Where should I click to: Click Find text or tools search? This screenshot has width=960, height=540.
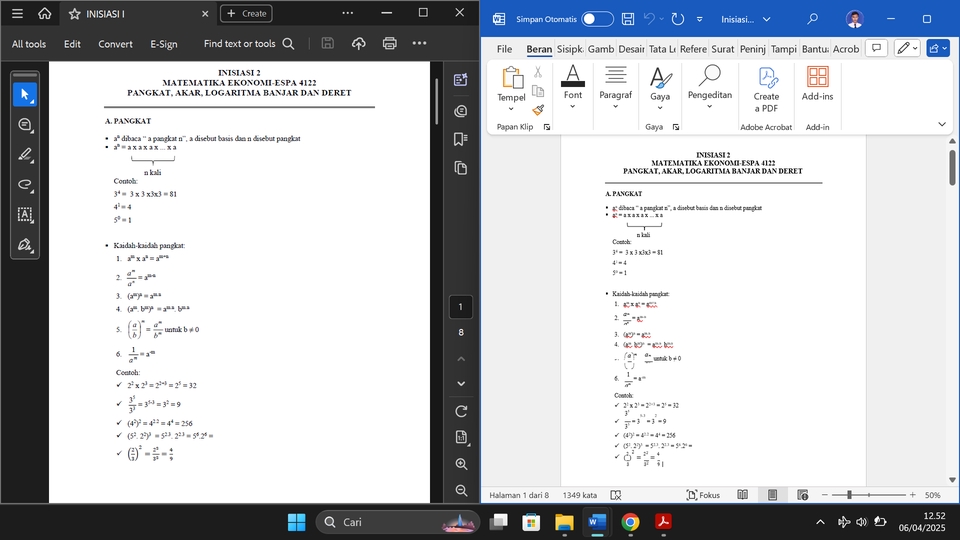coord(249,43)
